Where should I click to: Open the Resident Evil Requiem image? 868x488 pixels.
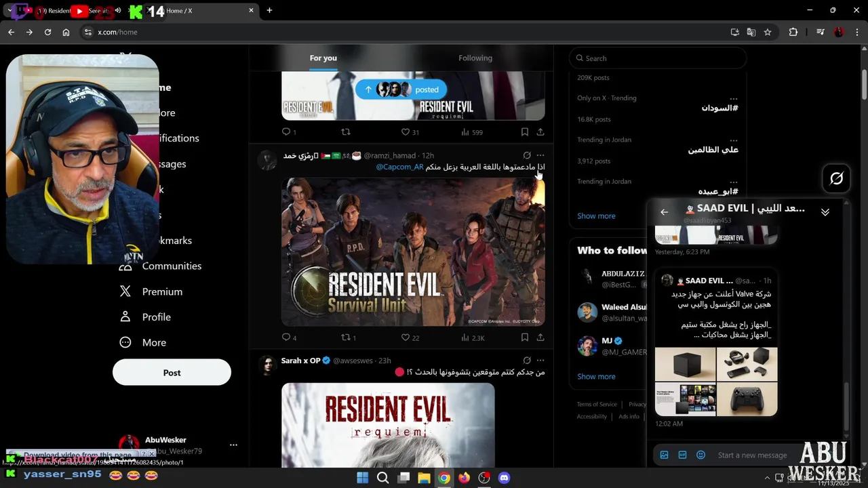point(388,425)
